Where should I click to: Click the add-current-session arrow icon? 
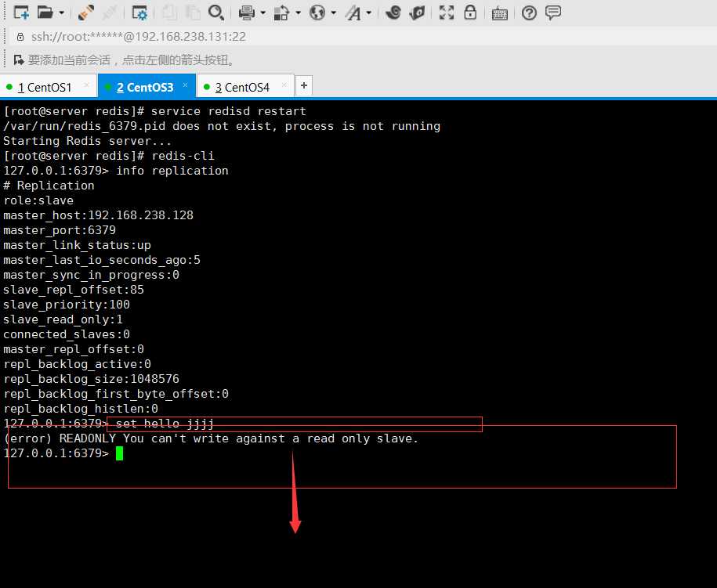click(x=19, y=60)
